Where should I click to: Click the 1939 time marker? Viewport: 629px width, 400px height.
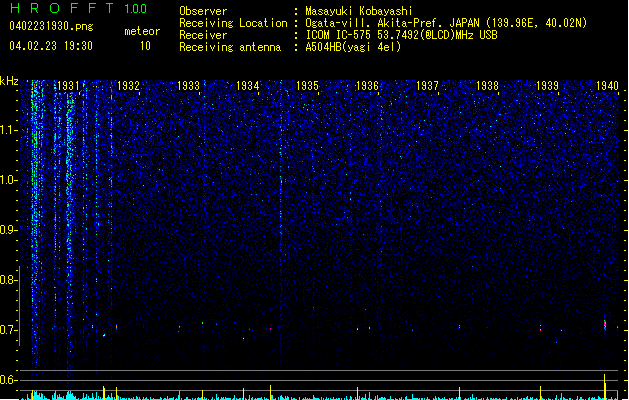[547, 86]
